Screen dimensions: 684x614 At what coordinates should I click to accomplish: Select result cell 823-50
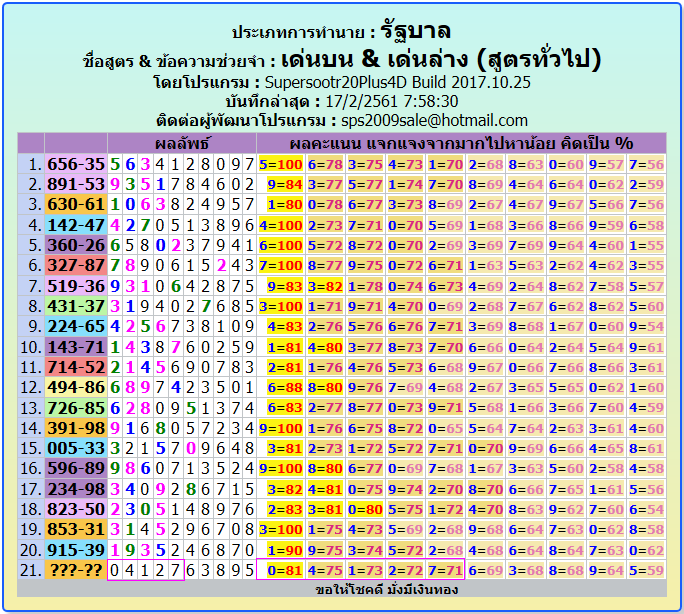coord(76,509)
